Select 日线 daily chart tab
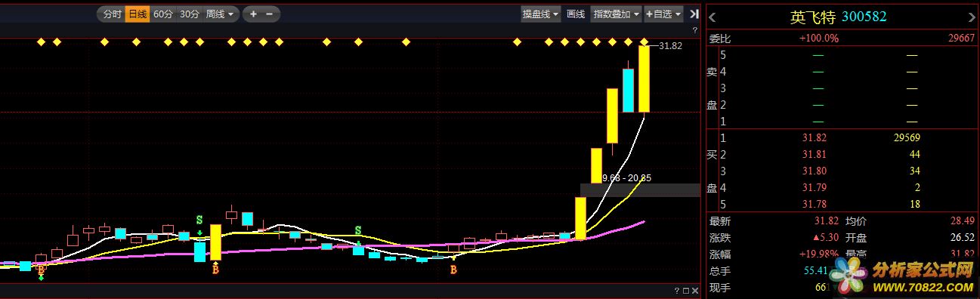Viewport: 980px width, 299px height. [x=138, y=14]
